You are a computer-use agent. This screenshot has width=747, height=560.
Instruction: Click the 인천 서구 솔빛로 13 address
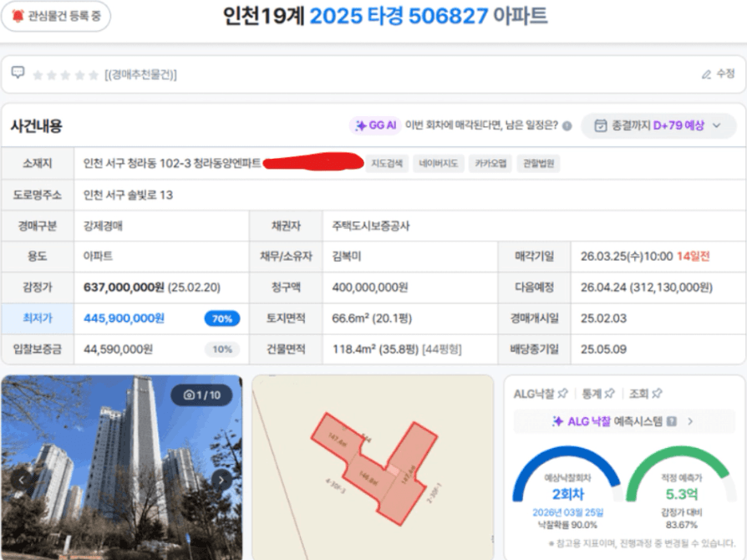tap(128, 195)
